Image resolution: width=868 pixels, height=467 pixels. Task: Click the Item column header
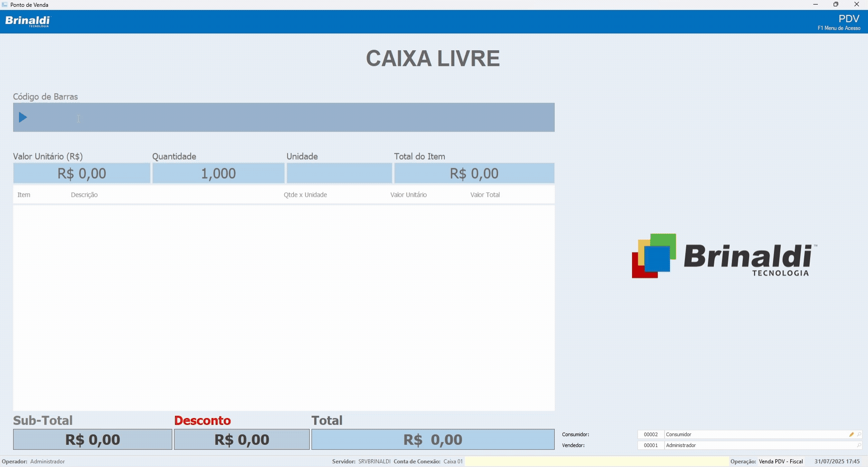point(24,195)
